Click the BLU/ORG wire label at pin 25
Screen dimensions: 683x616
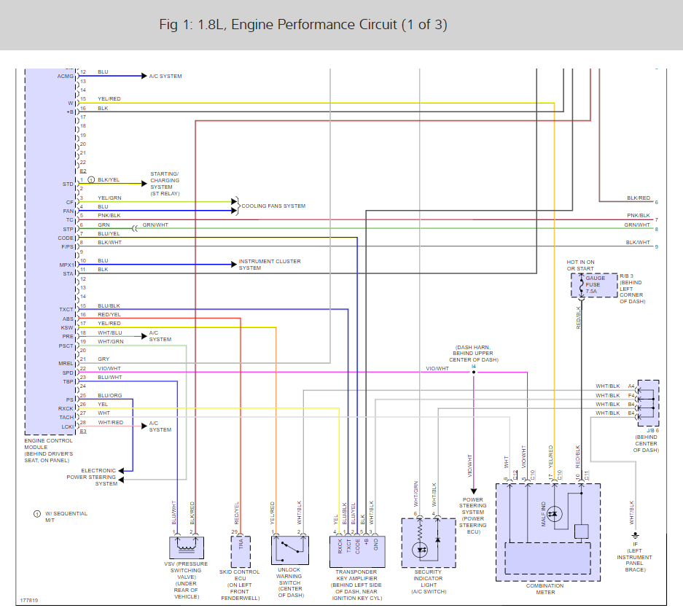pyautogui.click(x=110, y=396)
